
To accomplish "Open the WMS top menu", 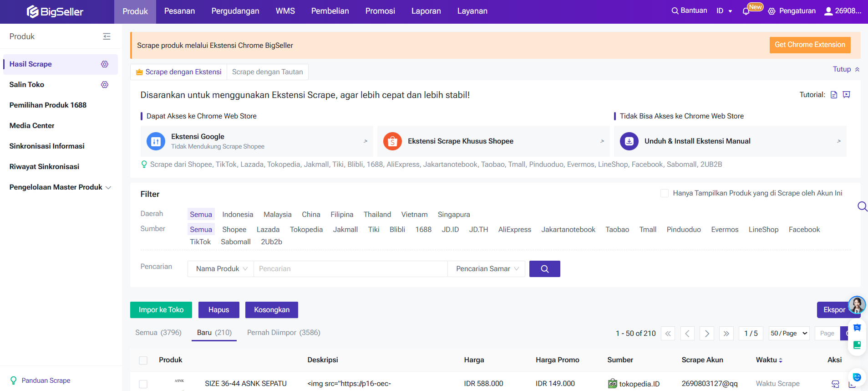I will [x=285, y=11].
